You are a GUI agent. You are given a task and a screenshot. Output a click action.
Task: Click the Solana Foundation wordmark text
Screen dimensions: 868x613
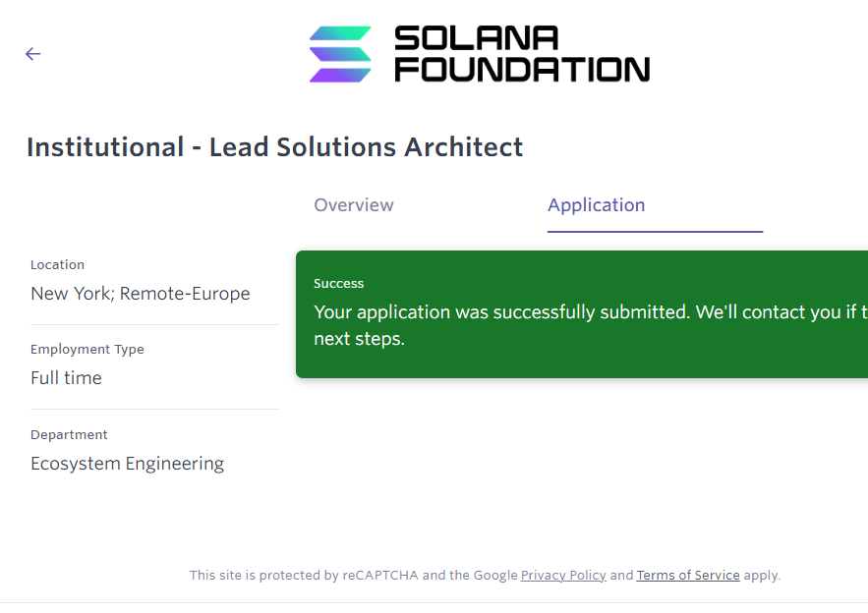click(x=521, y=54)
